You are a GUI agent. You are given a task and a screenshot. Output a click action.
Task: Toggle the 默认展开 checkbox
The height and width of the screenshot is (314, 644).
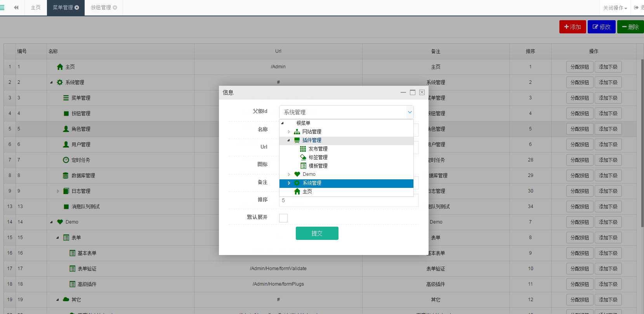pyautogui.click(x=283, y=218)
